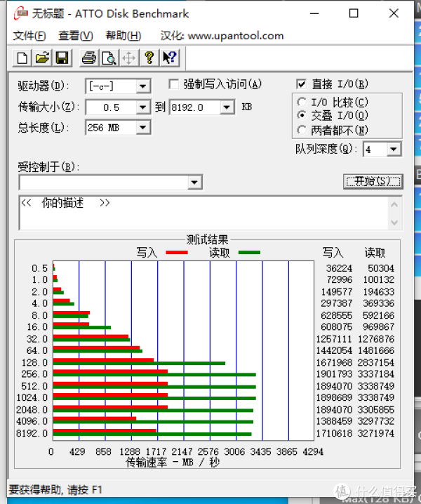
Task: Click the 传输速率 - MB / 秒 axis title
Action: [173, 463]
